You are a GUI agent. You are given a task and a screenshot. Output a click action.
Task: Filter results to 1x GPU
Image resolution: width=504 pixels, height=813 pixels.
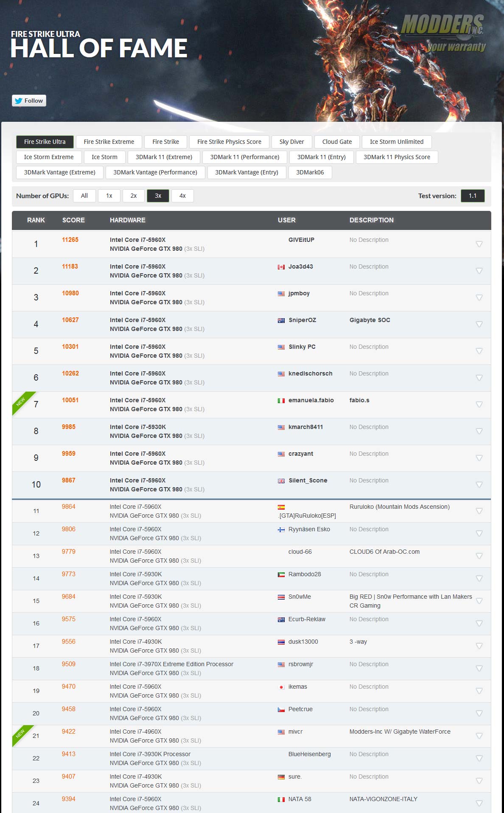click(x=109, y=196)
